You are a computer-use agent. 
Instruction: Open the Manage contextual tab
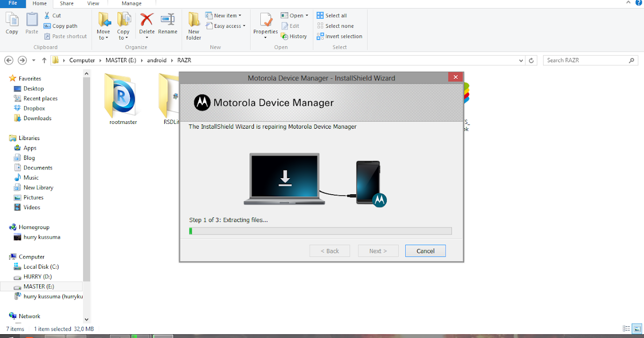click(x=131, y=3)
